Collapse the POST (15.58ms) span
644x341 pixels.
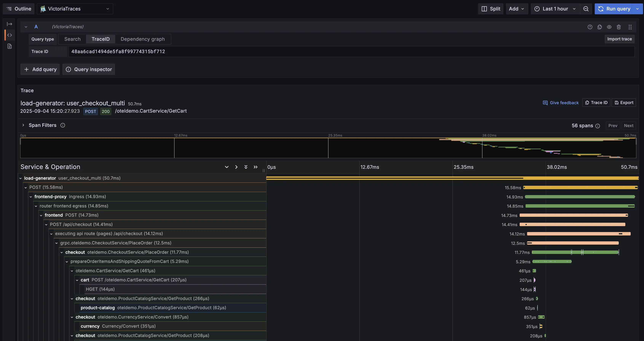[26, 187]
